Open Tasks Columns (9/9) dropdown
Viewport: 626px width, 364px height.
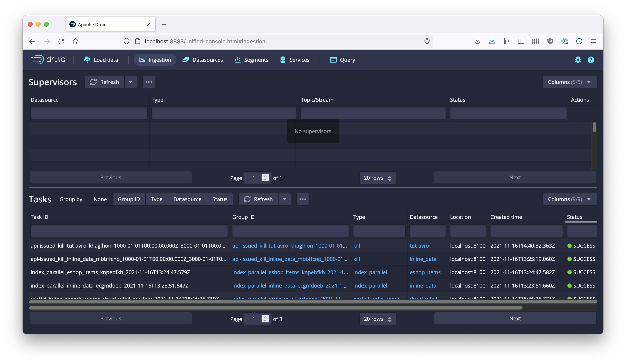(x=569, y=199)
